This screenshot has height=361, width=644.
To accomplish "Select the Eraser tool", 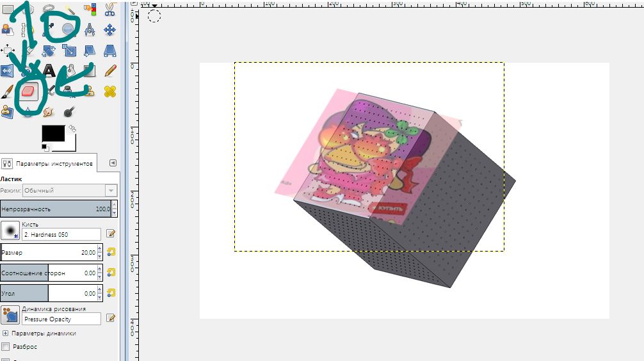I will coord(28,91).
